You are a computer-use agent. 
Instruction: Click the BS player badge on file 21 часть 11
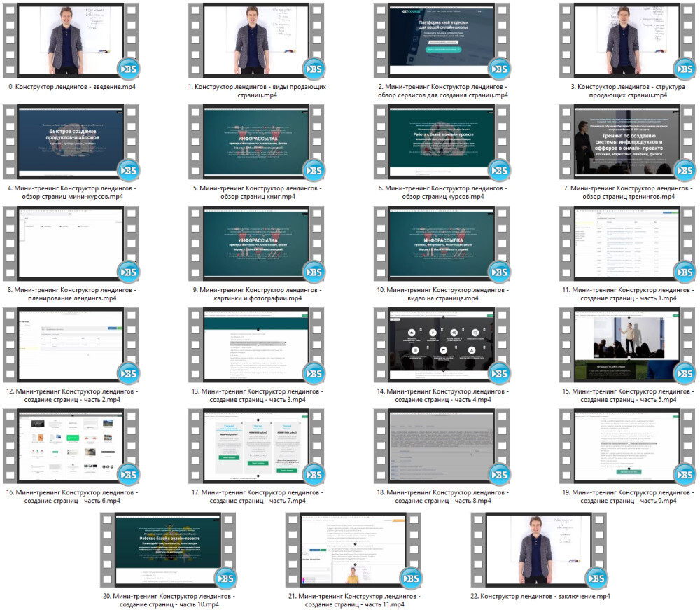[x=411, y=578]
